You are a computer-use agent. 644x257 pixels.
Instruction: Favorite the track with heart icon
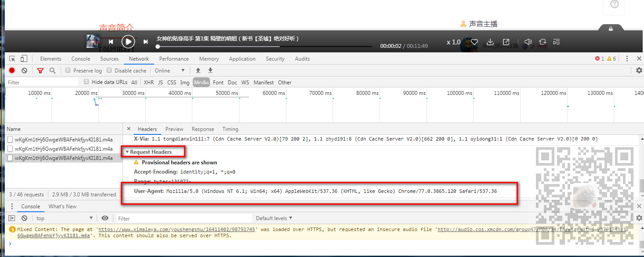[474, 42]
